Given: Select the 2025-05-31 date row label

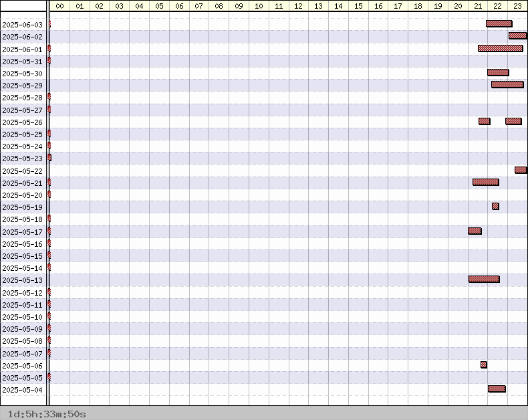Looking at the screenshot, I should point(23,62).
